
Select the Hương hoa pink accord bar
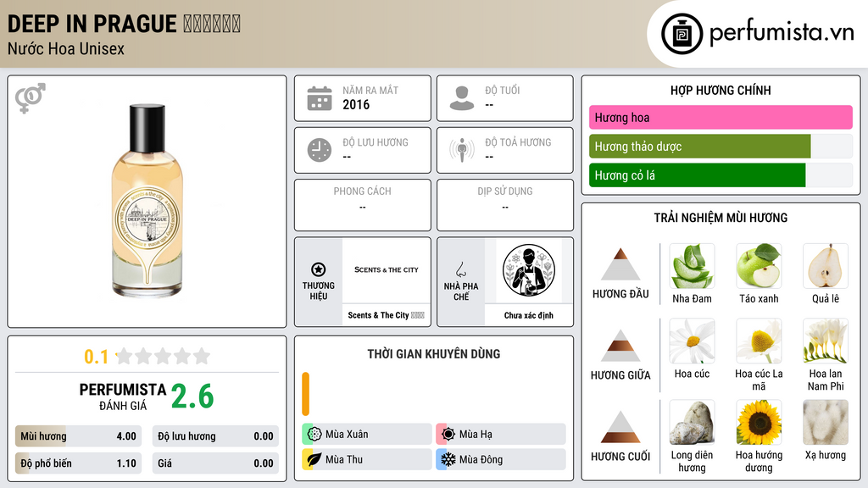(x=721, y=117)
